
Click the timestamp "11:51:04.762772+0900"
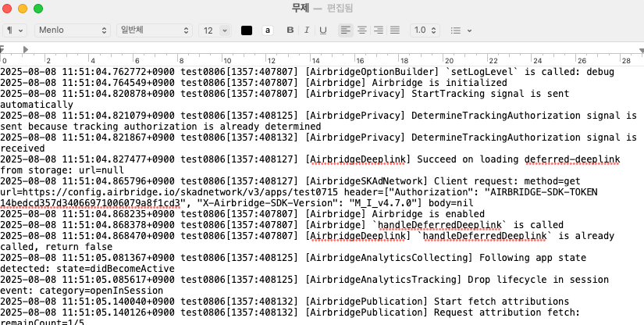(119, 72)
